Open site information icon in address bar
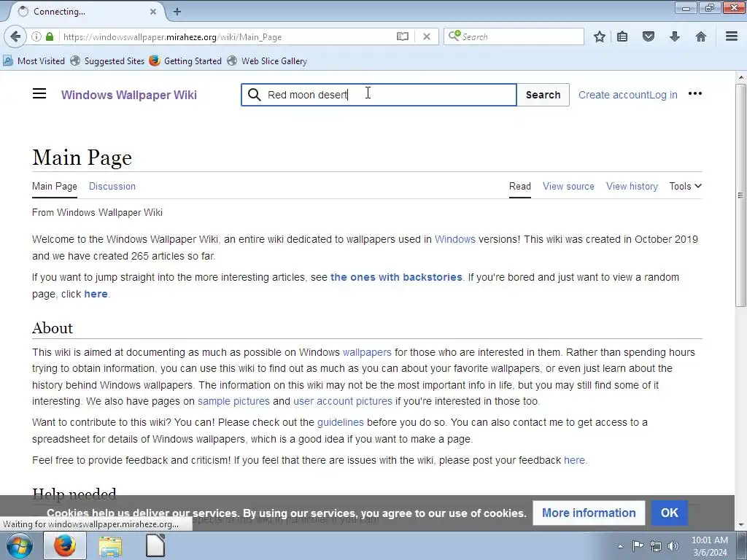This screenshot has height=560, width=747. point(36,36)
